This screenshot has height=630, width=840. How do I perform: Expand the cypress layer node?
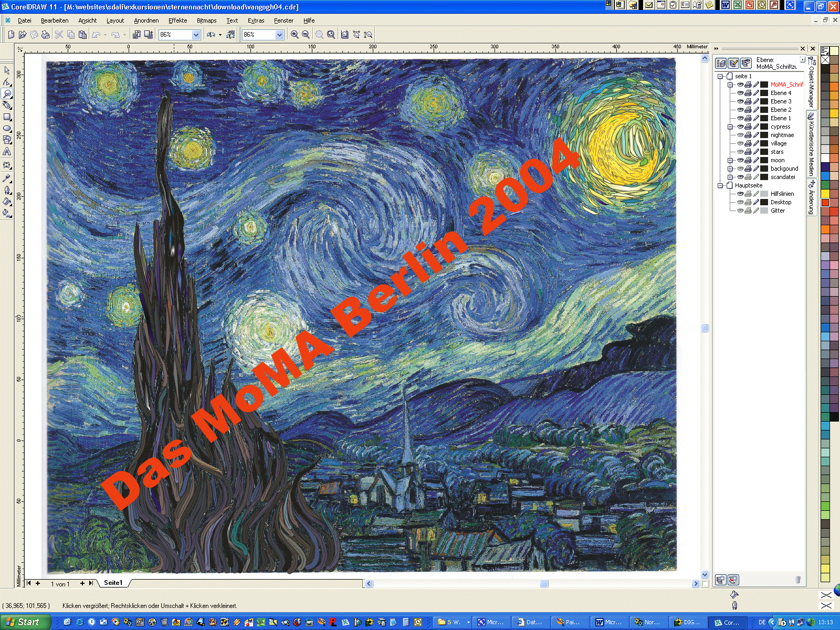730,127
